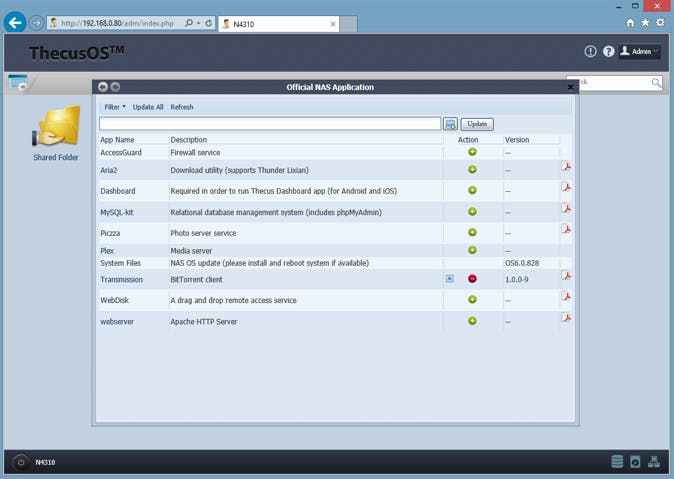The image size is (674, 479).
Task: Open the Shared Folder desktop shortcut
Action: point(56,133)
